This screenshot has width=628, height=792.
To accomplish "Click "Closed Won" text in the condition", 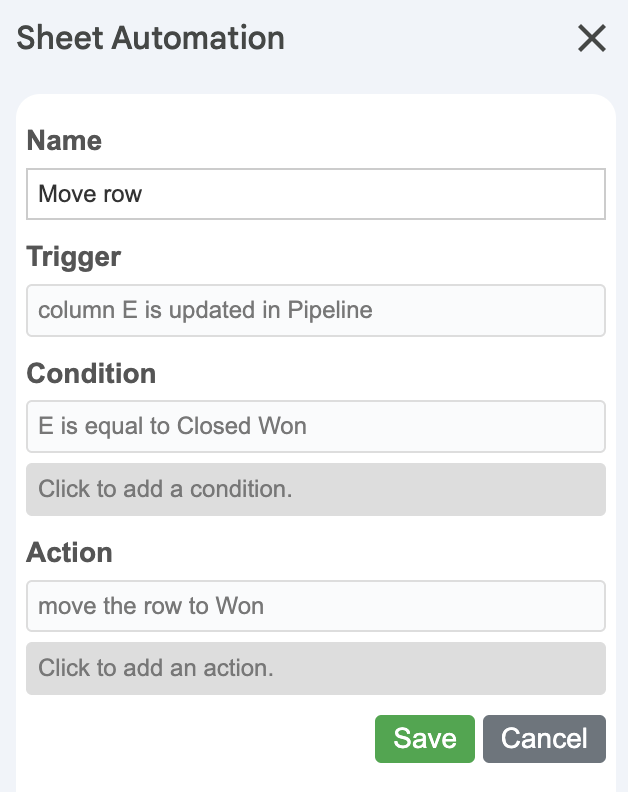I will pyautogui.click(x=242, y=427).
